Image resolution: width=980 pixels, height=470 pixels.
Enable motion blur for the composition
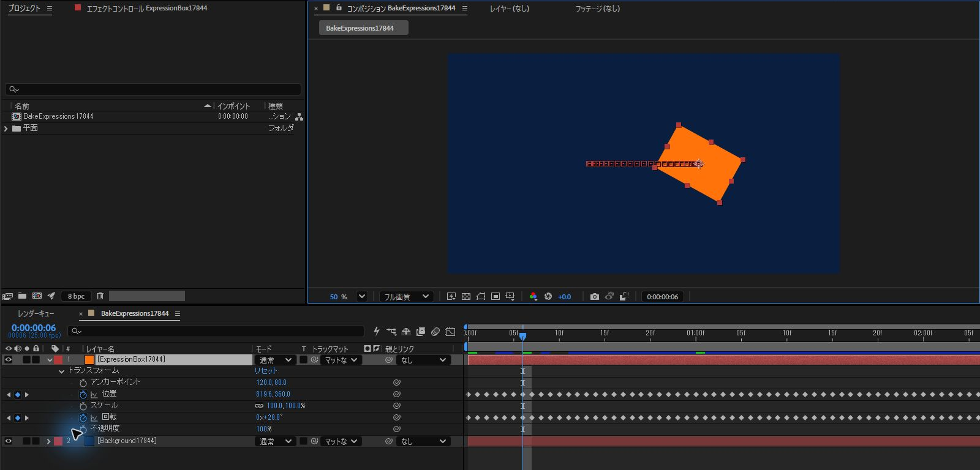click(x=435, y=332)
